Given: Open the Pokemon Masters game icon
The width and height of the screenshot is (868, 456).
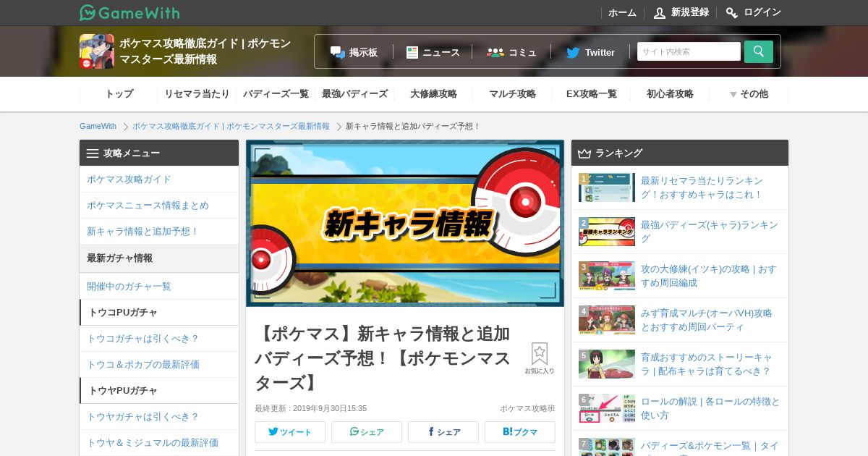Looking at the screenshot, I should point(97,51).
